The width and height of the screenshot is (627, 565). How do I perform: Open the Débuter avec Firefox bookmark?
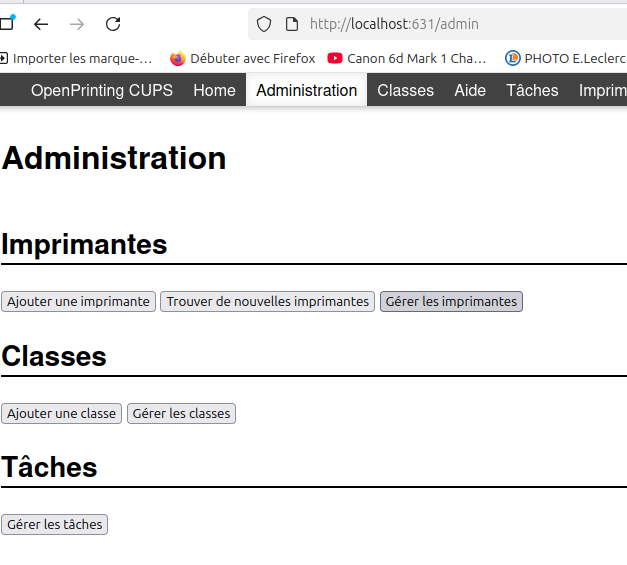click(243, 58)
